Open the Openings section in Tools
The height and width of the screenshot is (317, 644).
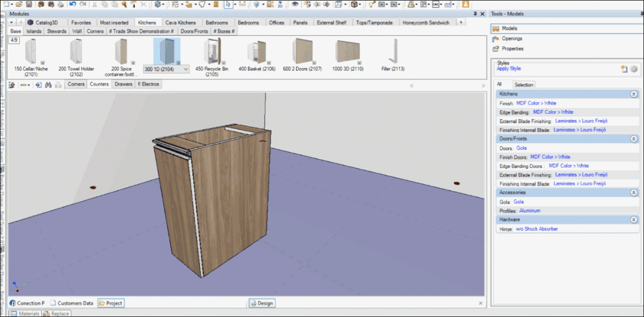512,38
